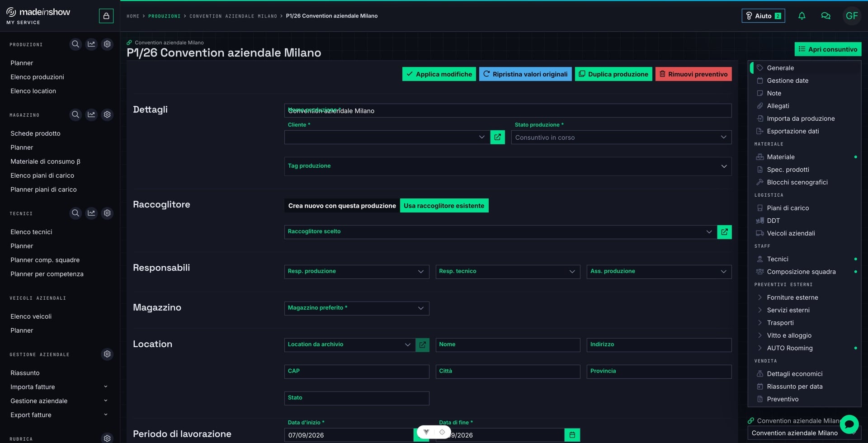Expand Servizi esterni section

click(x=805, y=310)
